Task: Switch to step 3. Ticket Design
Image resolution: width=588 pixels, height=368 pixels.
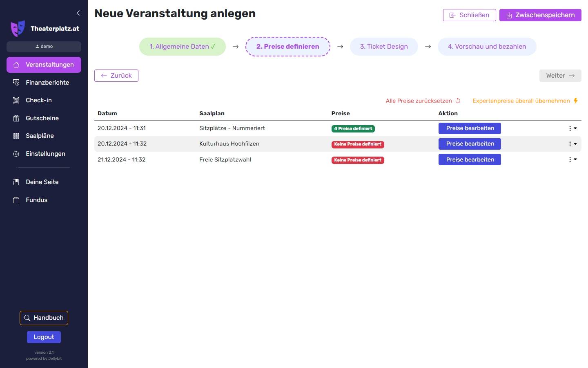Action: [x=383, y=47]
